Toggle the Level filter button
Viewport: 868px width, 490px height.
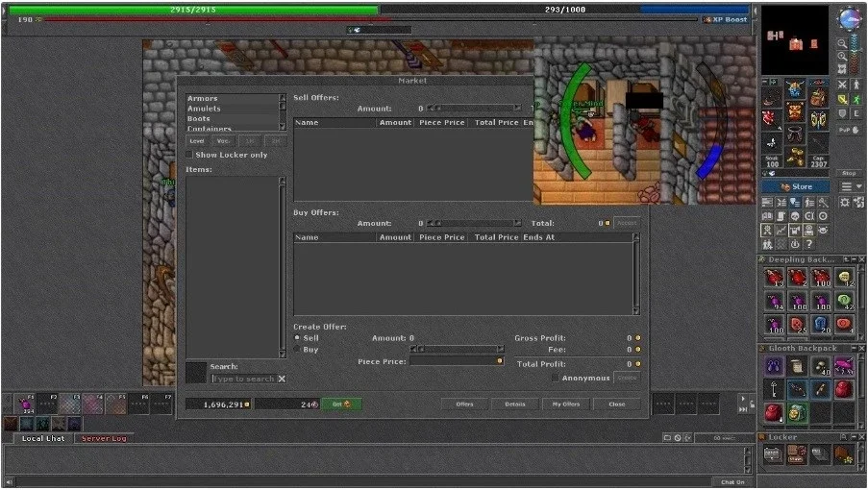click(197, 141)
